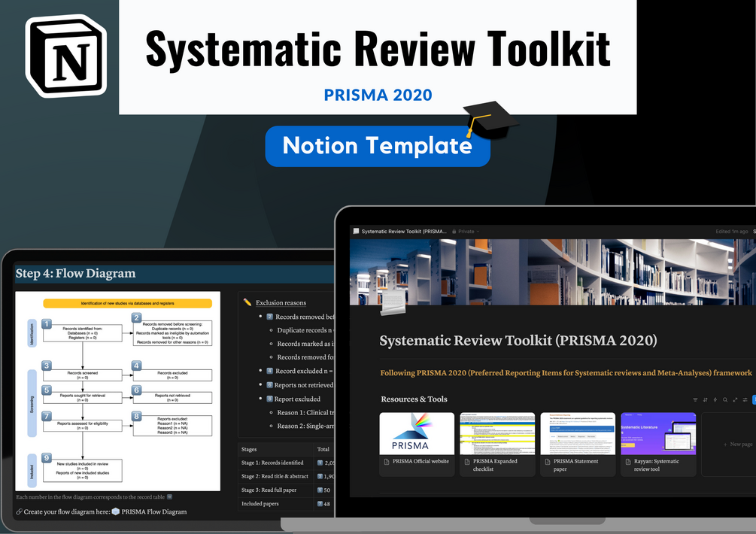The height and width of the screenshot is (534, 756).
Task: Click the Stage 2: Read title & abstract cell
Action: point(275,476)
